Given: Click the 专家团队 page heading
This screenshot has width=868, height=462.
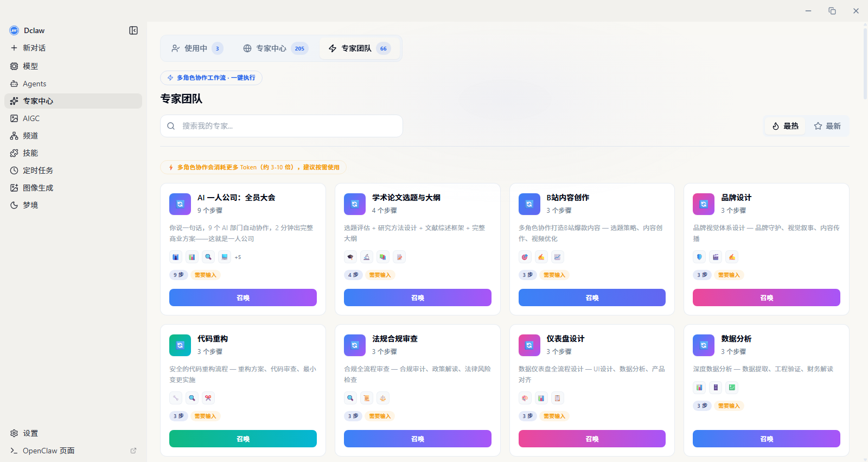Looking at the screenshot, I should pyautogui.click(x=181, y=99).
